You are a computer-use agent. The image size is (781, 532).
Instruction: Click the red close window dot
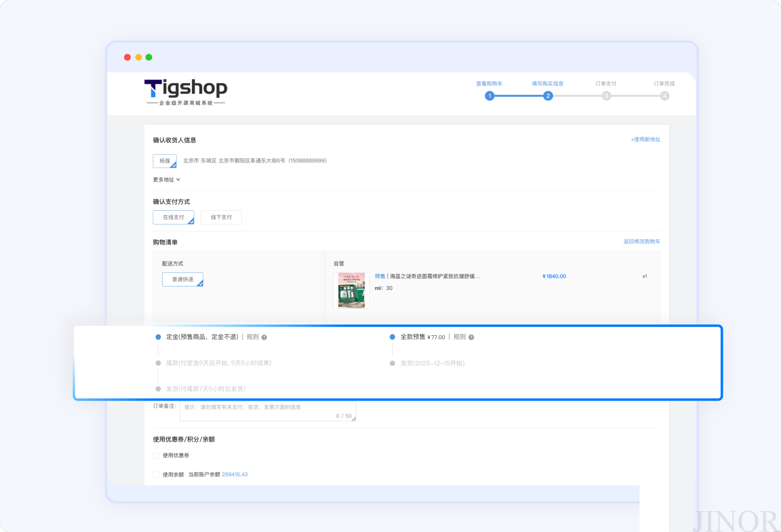[127, 57]
